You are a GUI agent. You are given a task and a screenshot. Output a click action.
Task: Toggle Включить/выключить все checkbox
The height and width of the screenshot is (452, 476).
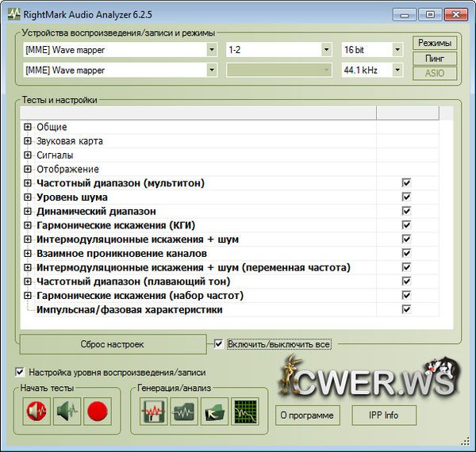tap(219, 344)
